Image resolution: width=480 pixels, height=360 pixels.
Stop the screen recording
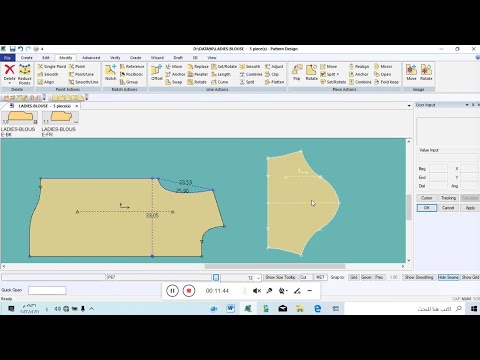coord(189,291)
